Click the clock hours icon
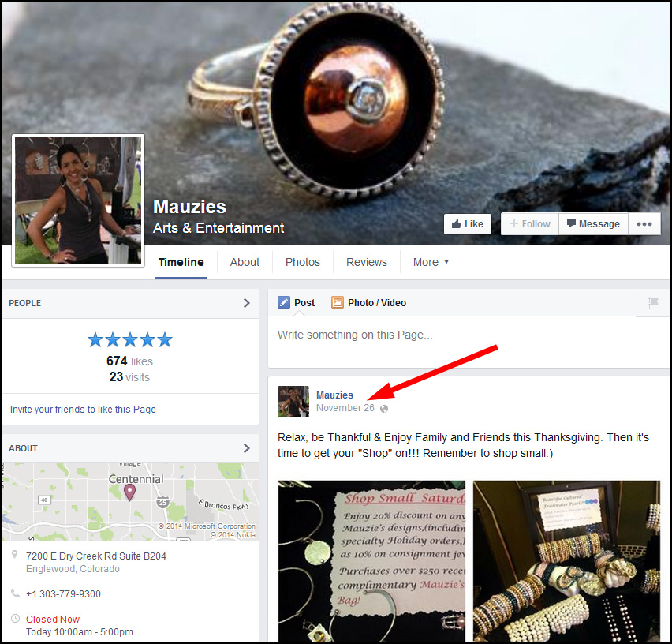 [15, 619]
